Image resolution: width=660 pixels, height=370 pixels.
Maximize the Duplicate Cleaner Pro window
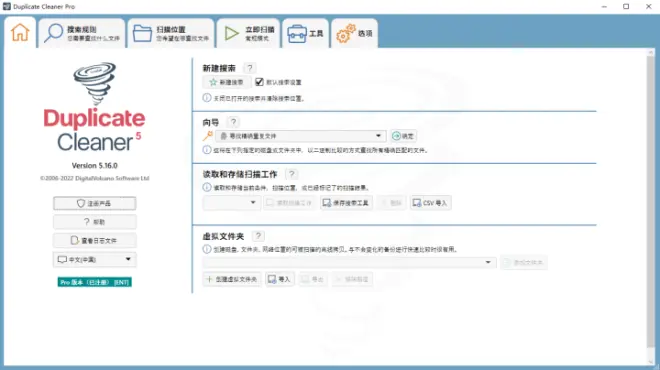click(x=626, y=6)
